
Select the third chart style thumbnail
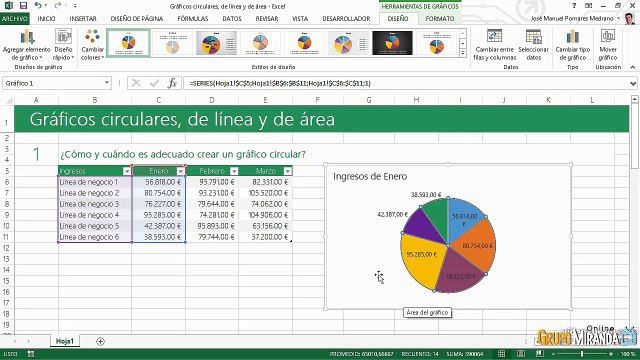(x=216, y=43)
